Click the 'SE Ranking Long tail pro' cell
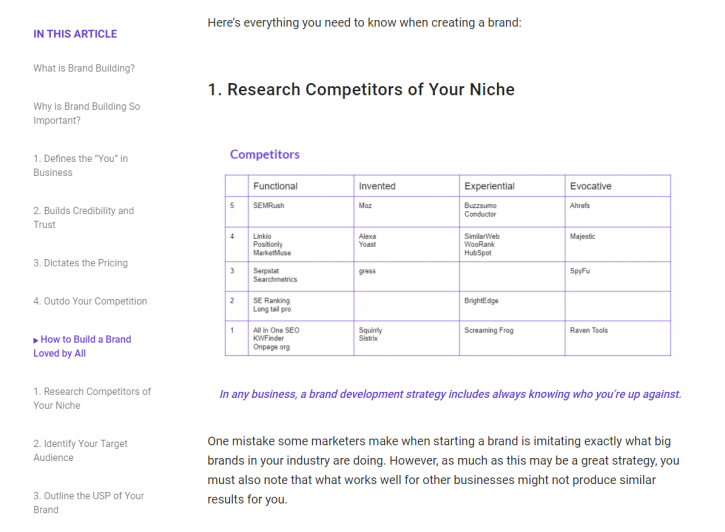This screenshot has height=532, width=725. pyautogui.click(x=301, y=306)
